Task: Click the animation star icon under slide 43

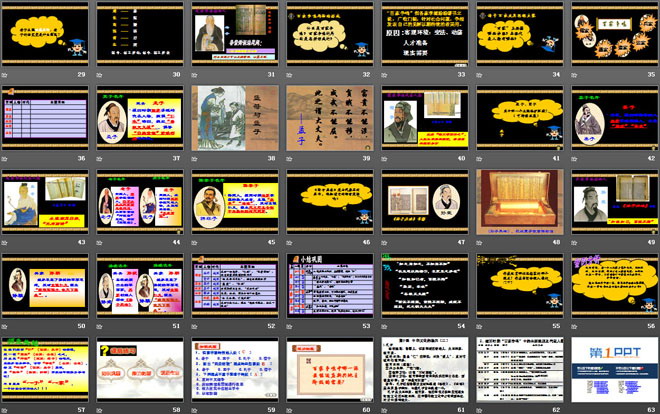Action: [x=5, y=243]
